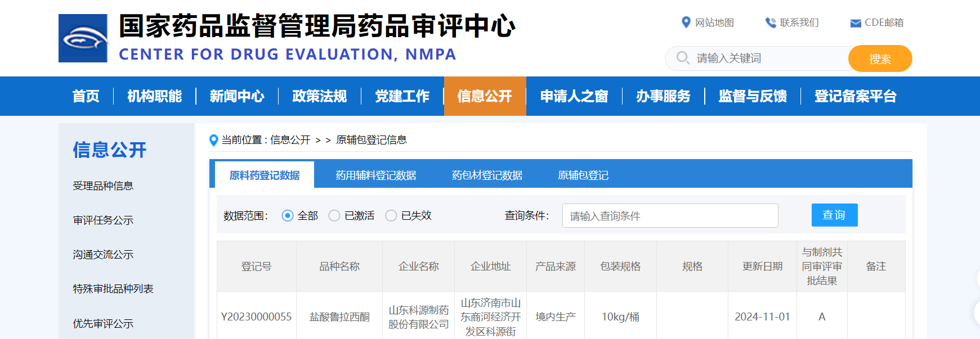Click the blue 查询 button

coord(834,215)
